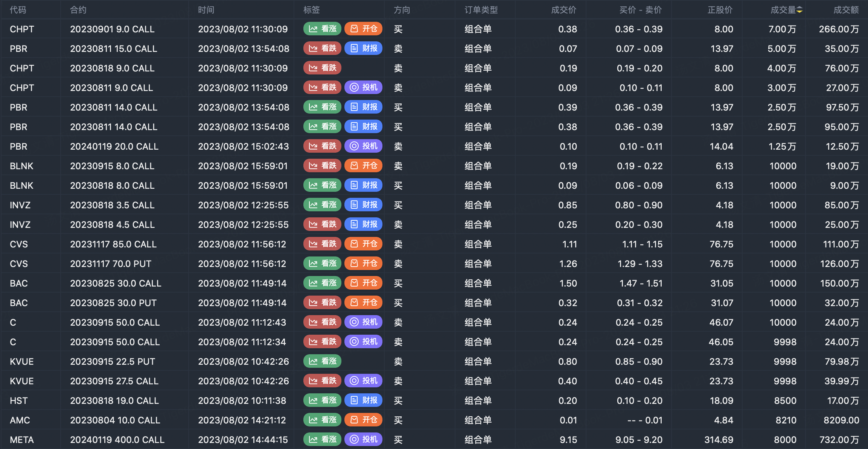
Task: Click 成交量 value 8210
Action: pos(786,420)
